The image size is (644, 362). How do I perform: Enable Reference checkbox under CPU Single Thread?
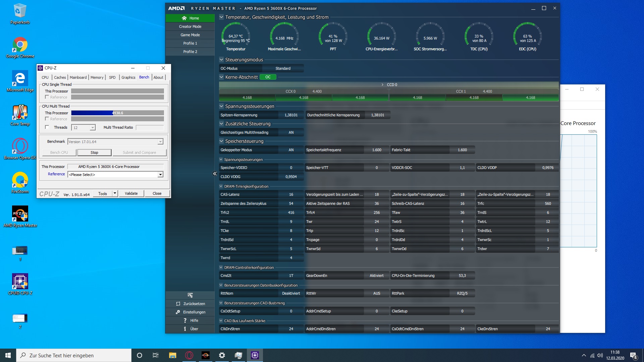[47, 97]
